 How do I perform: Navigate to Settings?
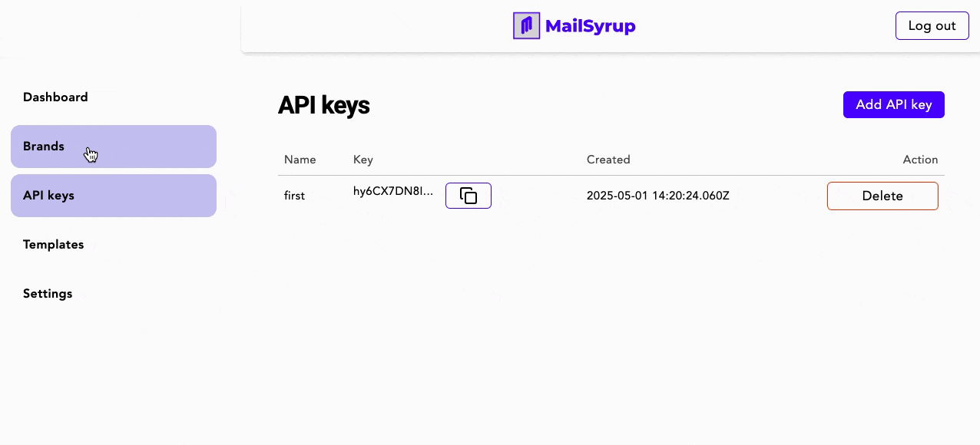[x=48, y=294]
